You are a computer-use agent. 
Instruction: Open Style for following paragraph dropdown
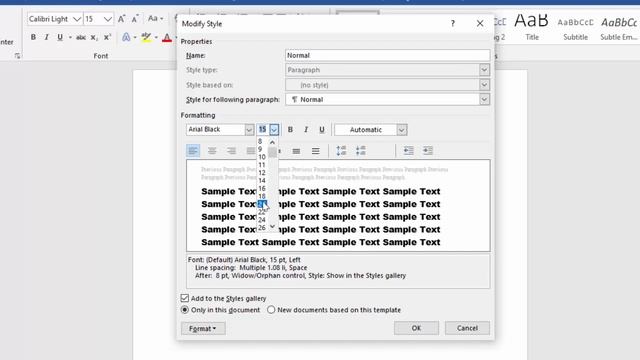[x=484, y=99]
